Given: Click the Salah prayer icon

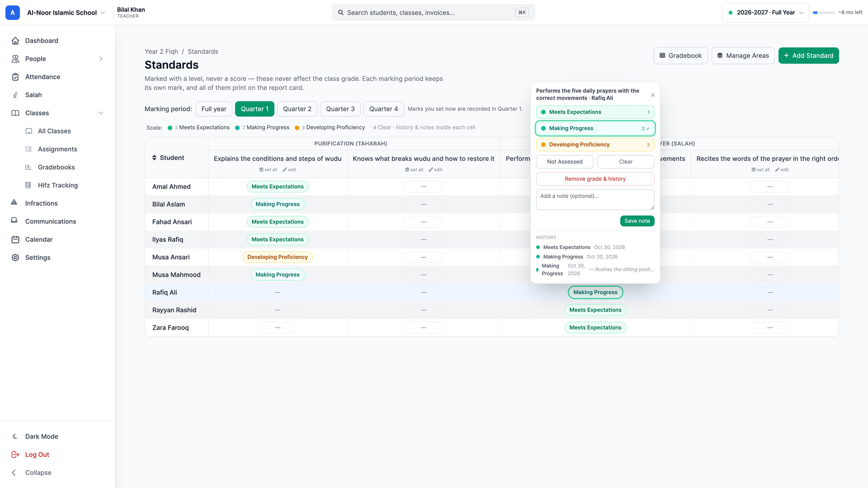Looking at the screenshot, I should 15,95.
